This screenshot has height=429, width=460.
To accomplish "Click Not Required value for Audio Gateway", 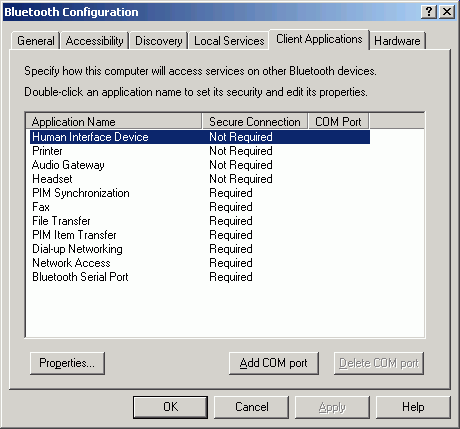I will 241,165.
